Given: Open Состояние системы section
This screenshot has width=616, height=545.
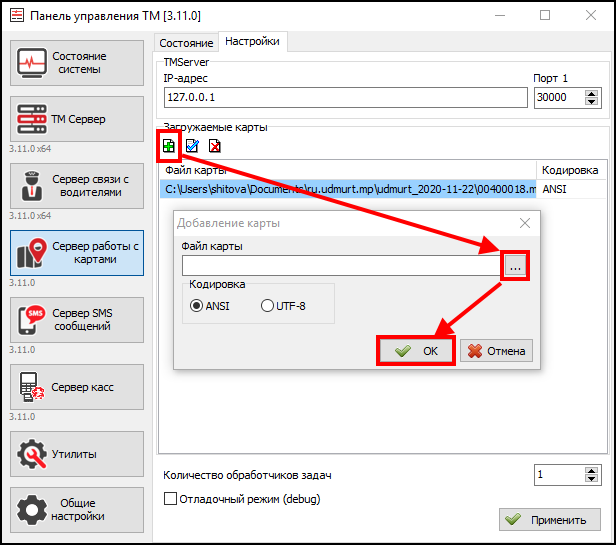Looking at the screenshot, I should click(77, 63).
